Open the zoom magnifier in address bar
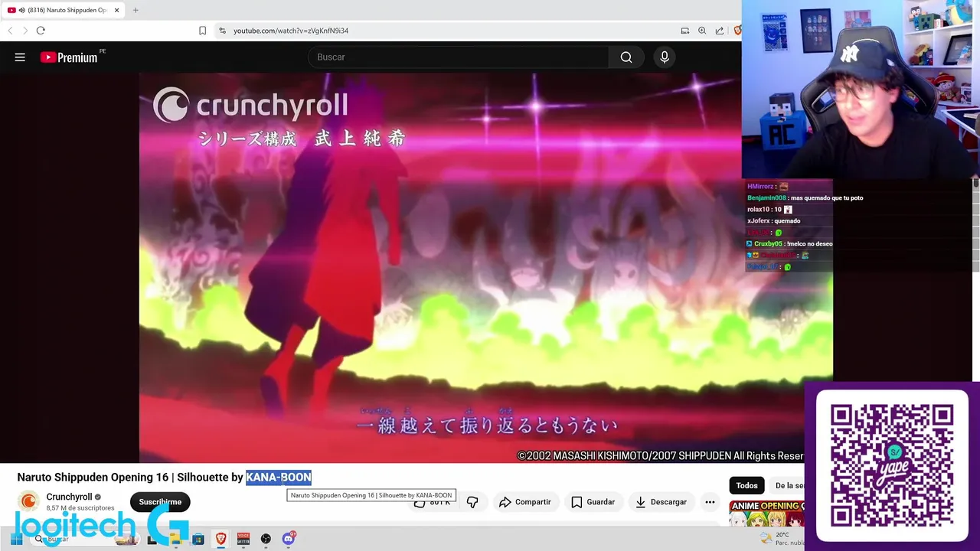 [x=702, y=31]
